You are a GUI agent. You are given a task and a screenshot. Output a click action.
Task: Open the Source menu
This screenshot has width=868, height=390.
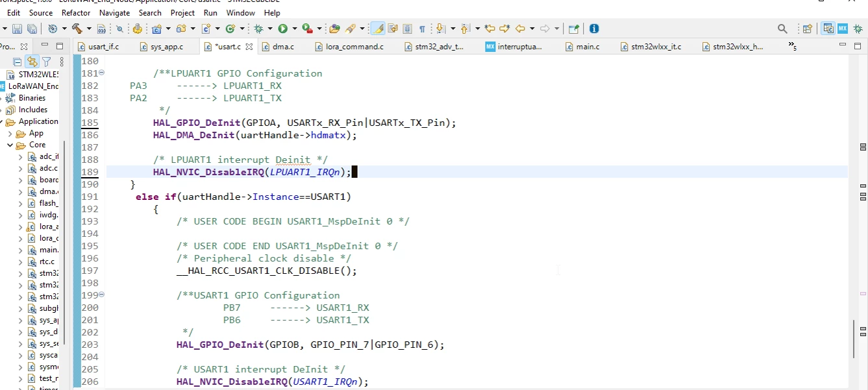pyautogui.click(x=41, y=12)
